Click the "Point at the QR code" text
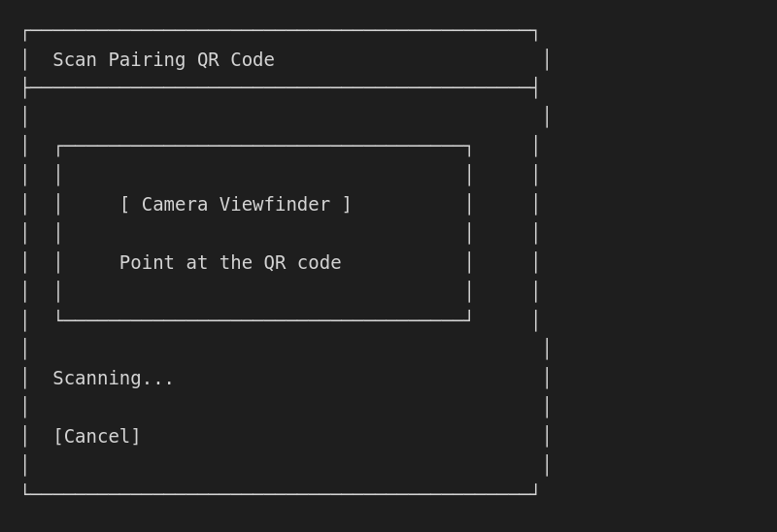The image size is (777, 532). click(230, 263)
